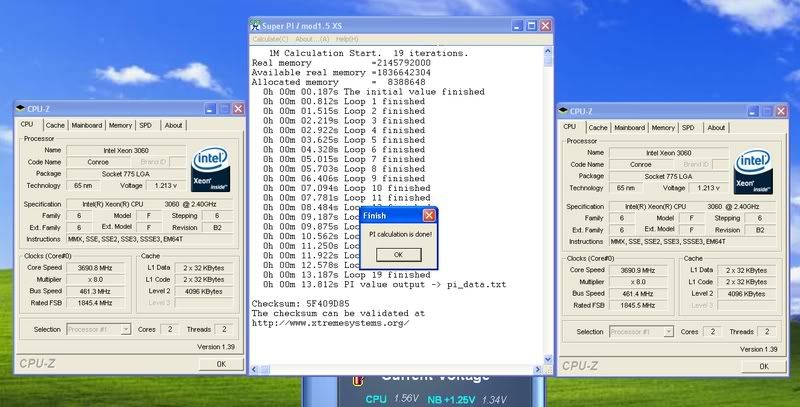
Task: Switch to Mainboard tab in left CPU-Z
Action: [x=86, y=125]
